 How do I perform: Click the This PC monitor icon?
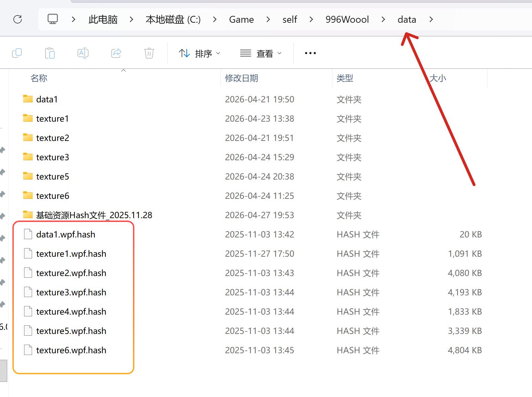53,19
